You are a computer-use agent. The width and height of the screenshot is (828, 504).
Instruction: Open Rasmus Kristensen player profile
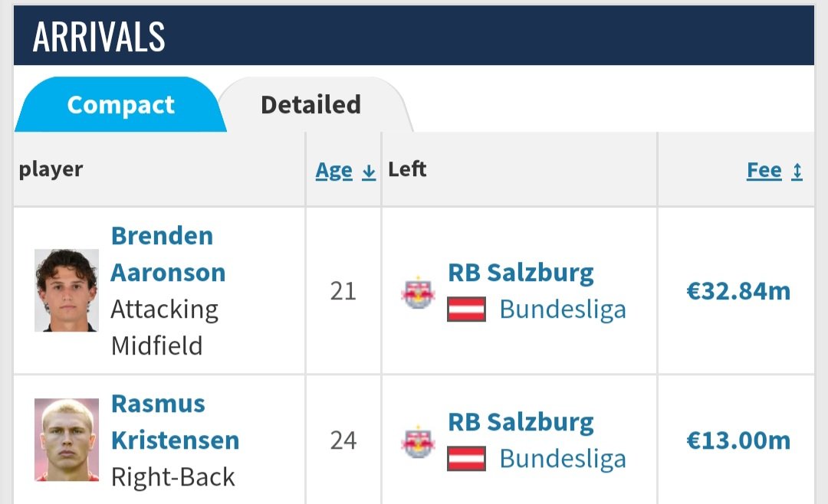tap(175, 422)
